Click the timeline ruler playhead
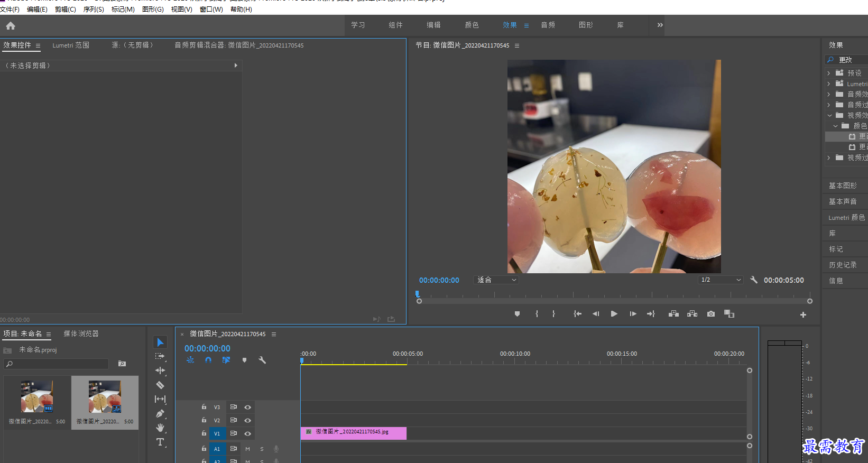Image resolution: width=868 pixels, height=463 pixels. tap(302, 360)
